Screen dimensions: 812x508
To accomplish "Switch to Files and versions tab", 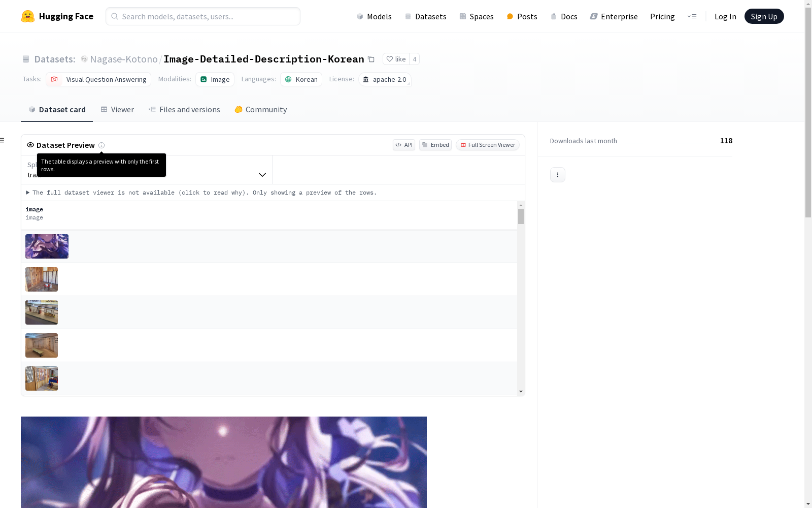I will click(184, 110).
